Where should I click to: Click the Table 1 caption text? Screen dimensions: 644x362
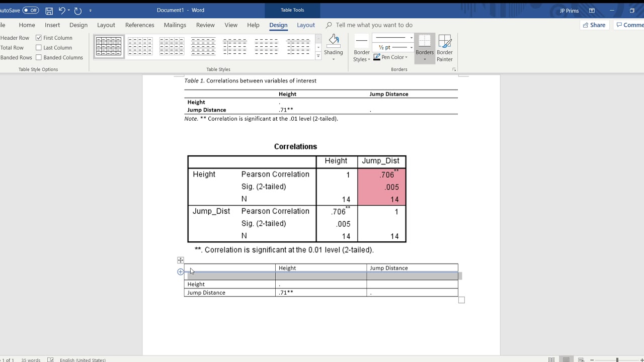(250, 80)
